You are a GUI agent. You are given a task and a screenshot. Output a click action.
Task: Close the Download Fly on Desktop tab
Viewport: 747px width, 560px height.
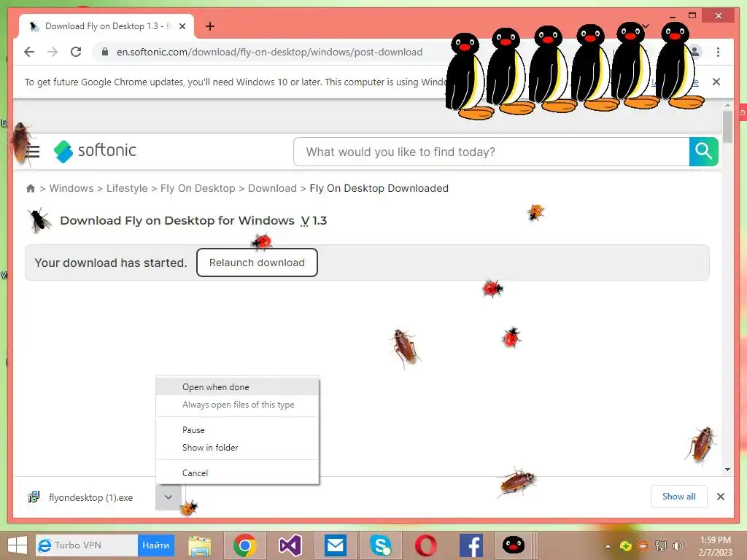[182, 26]
